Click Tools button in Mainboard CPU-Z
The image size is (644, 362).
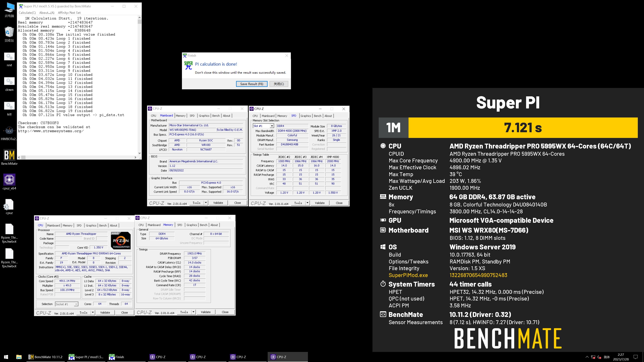tap(197, 203)
